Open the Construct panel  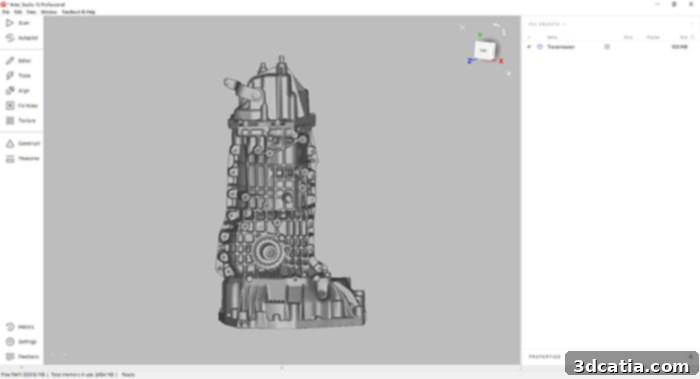[x=23, y=143]
